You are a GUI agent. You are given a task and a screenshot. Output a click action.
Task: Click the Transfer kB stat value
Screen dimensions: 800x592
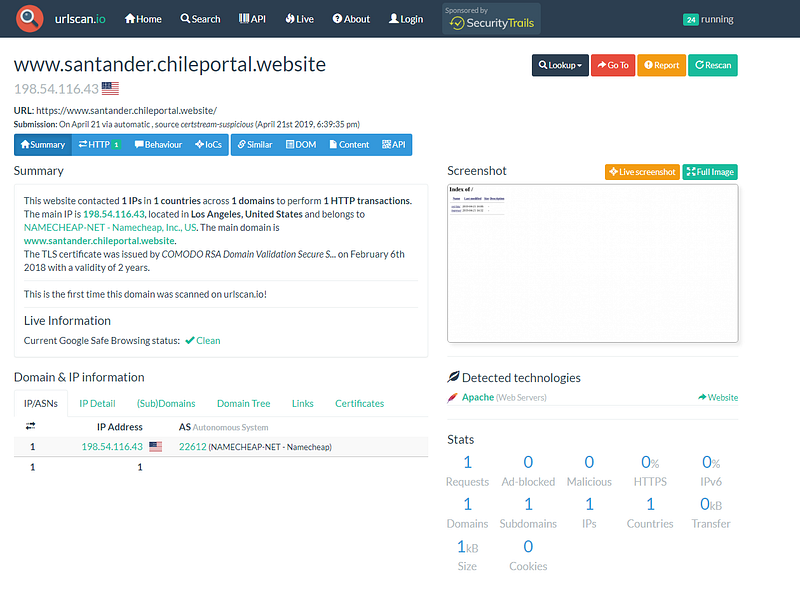click(711, 505)
